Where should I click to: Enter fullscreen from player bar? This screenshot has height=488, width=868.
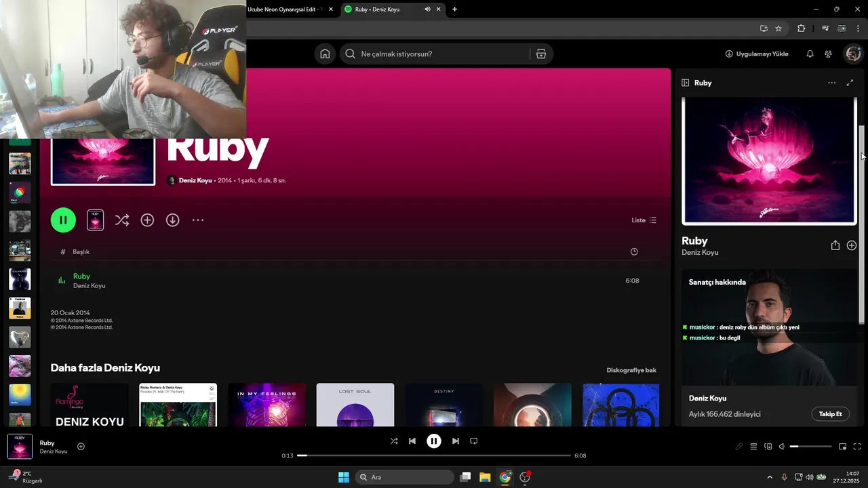click(x=857, y=447)
